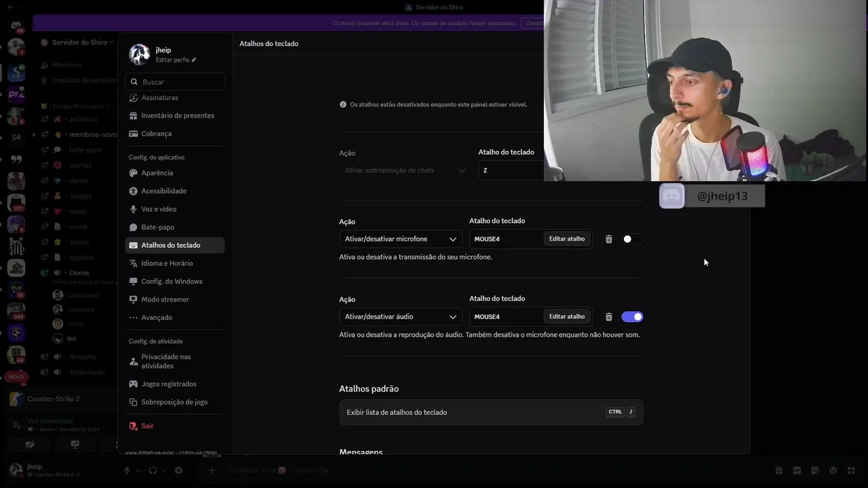Open the Ativar/desativar microfone action dropdown

[401, 239]
